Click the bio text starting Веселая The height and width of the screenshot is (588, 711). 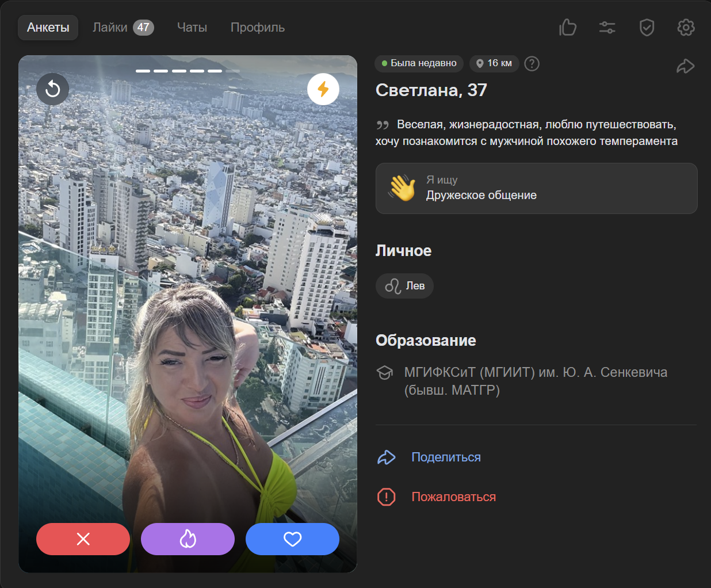(x=526, y=133)
